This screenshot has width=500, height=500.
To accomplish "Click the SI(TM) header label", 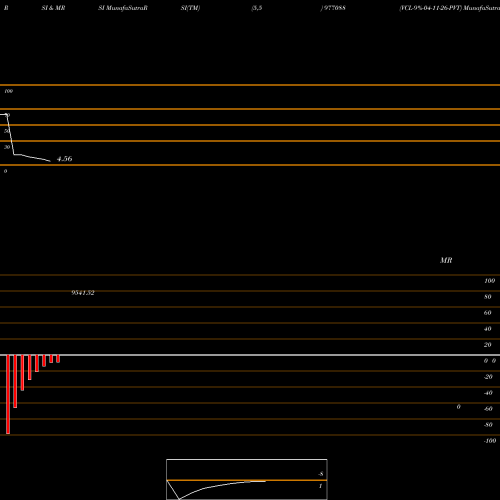I will (x=190, y=8).
